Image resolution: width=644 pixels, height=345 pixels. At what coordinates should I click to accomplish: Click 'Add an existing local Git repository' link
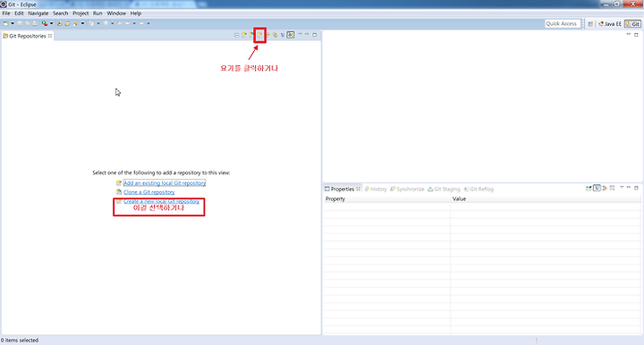tap(165, 183)
